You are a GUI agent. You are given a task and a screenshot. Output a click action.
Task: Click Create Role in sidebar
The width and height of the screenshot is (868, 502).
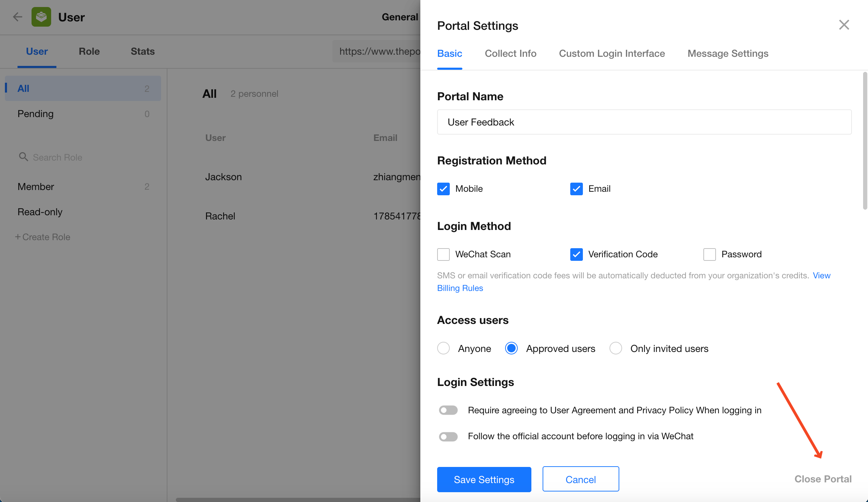[43, 237]
